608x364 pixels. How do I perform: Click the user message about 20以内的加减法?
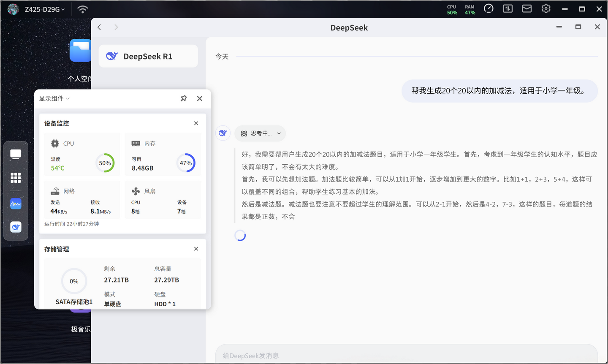tap(499, 91)
